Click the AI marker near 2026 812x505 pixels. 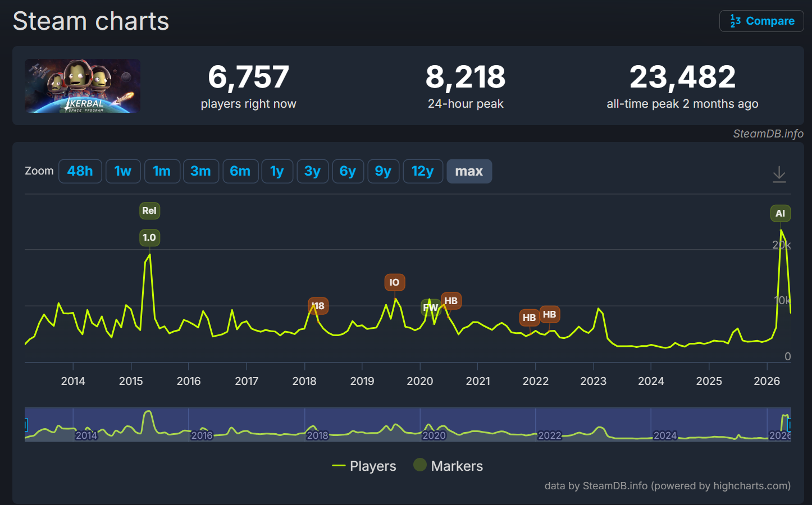(x=781, y=213)
